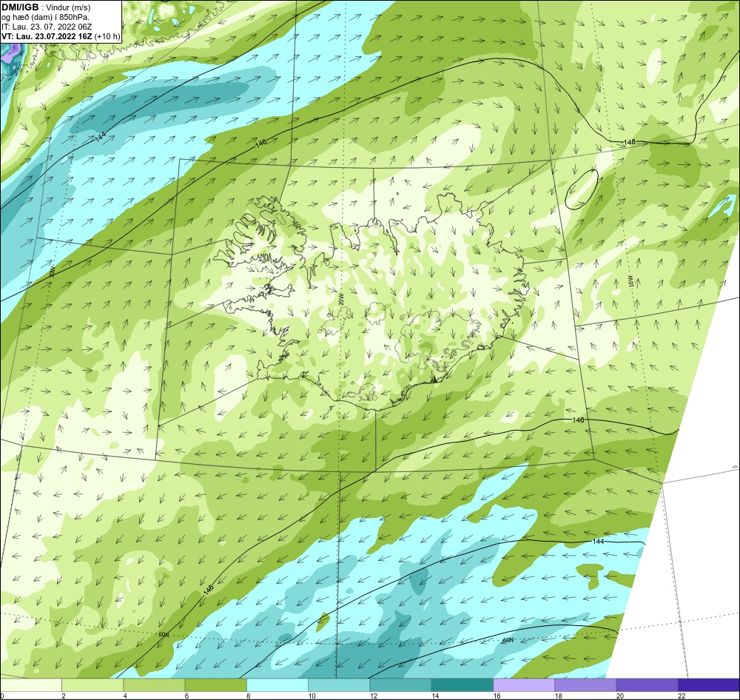Screen dimensions: 740x700
Task: Click the 0–2 m/s palest legend swatch
Action: click(x=31, y=685)
